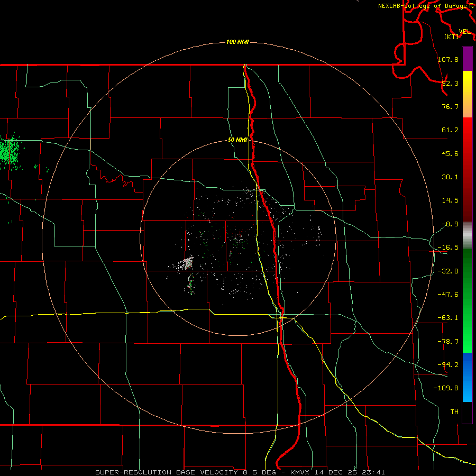
Task: Select the -78.7 scale value
Action: [x=448, y=342]
